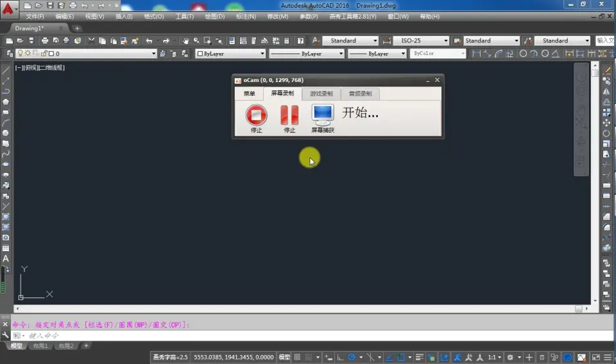Click the horizontal scrollbar under drawing area
Image resolution: width=616 pixels, height=364 pixels.
tap(302, 309)
